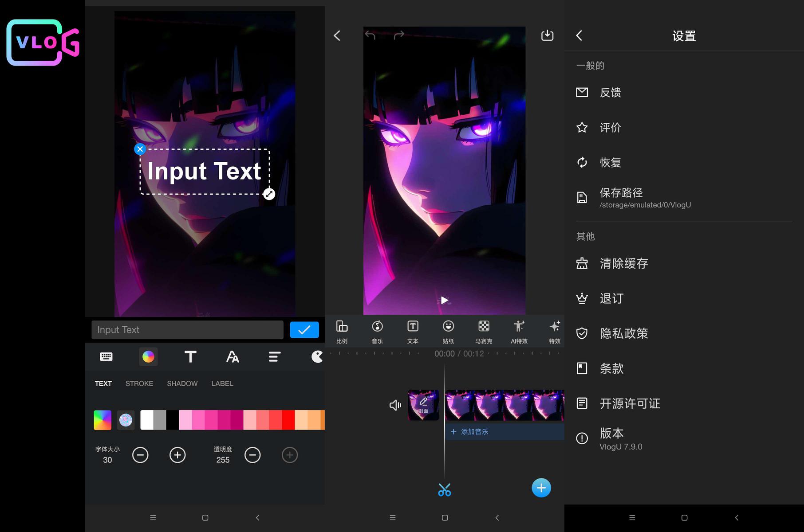The image size is (804, 532).
Task: Go back from the 设置 settings screen
Action: pos(579,36)
